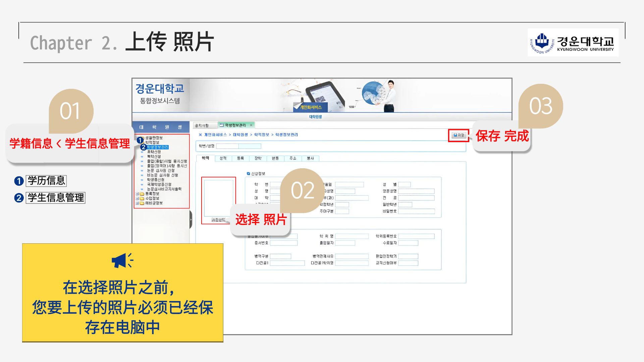Close the 학생정보관리 tab with X icon
This screenshot has width=644, height=362.
(251, 125)
